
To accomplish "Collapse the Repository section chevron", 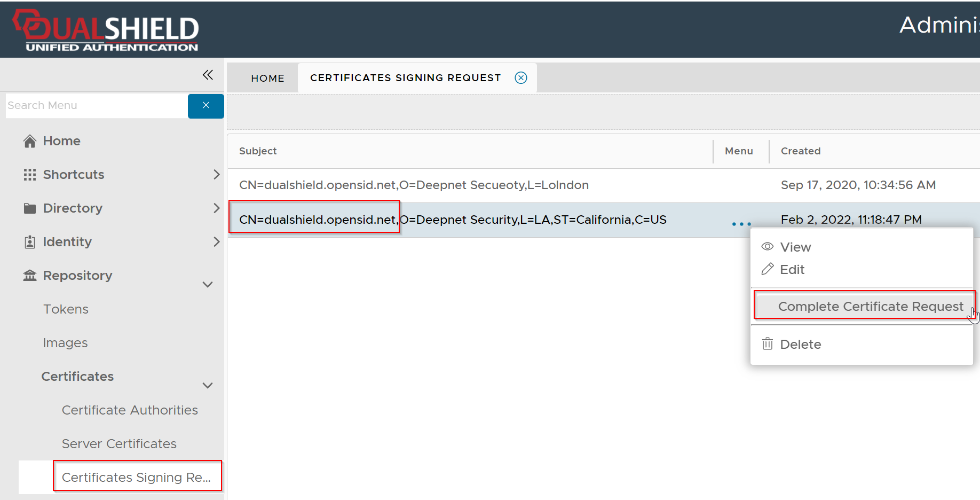I will [208, 284].
